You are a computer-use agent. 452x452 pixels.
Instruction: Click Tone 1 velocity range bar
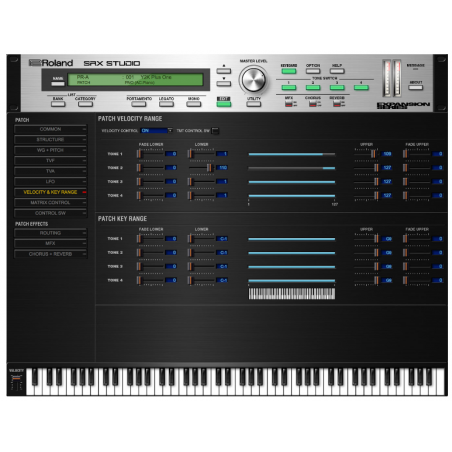[292, 154]
